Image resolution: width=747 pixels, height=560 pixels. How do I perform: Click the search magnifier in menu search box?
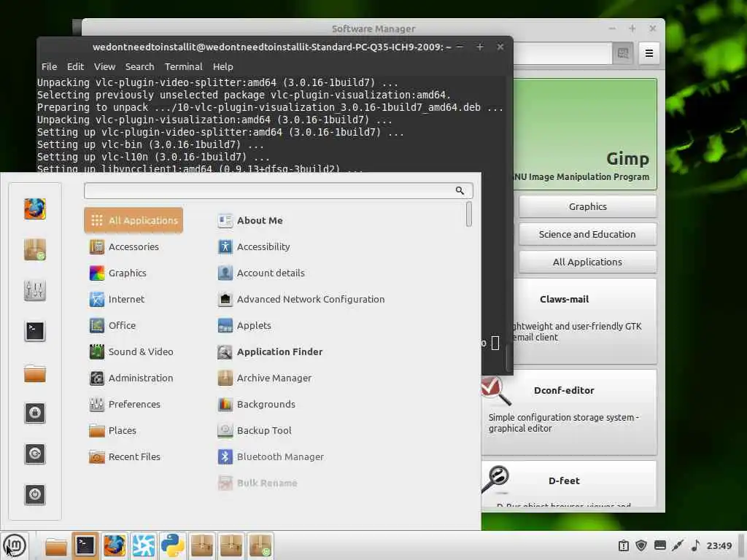[x=460, y=190]
